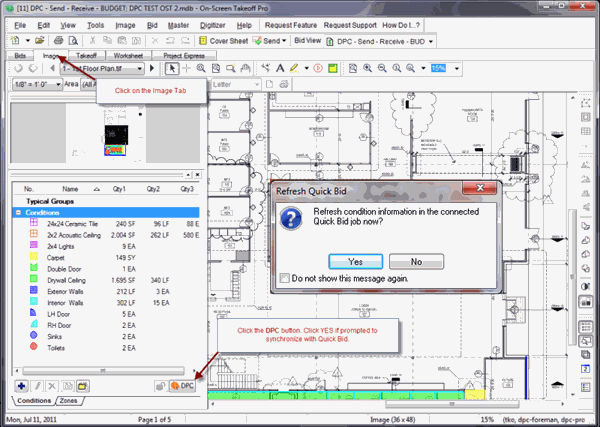Click the Print icon
This screenshot has height=427, width=600.
pos(58,41)
